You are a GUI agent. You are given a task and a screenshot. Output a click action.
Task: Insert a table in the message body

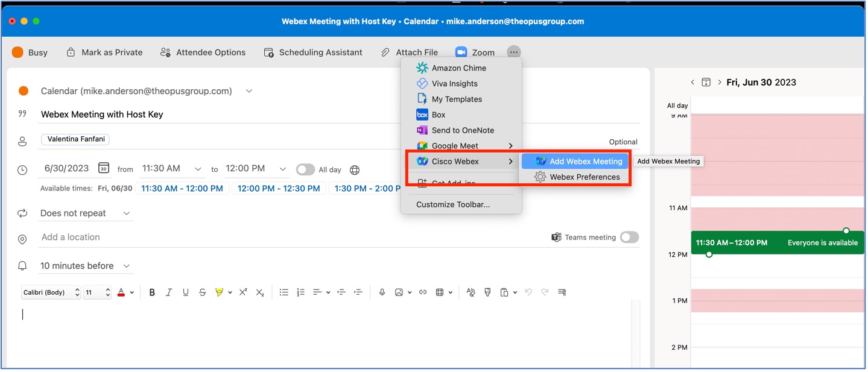tap(440, 292)
